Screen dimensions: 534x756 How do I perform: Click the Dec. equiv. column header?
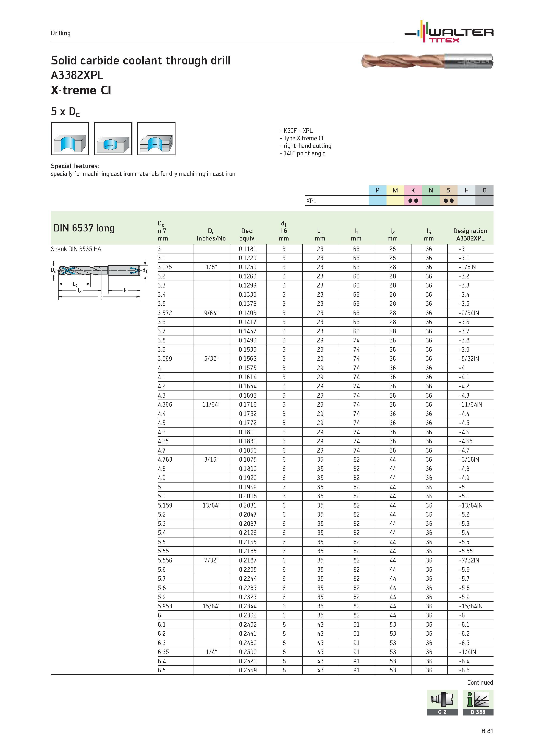tap(247, 234)
